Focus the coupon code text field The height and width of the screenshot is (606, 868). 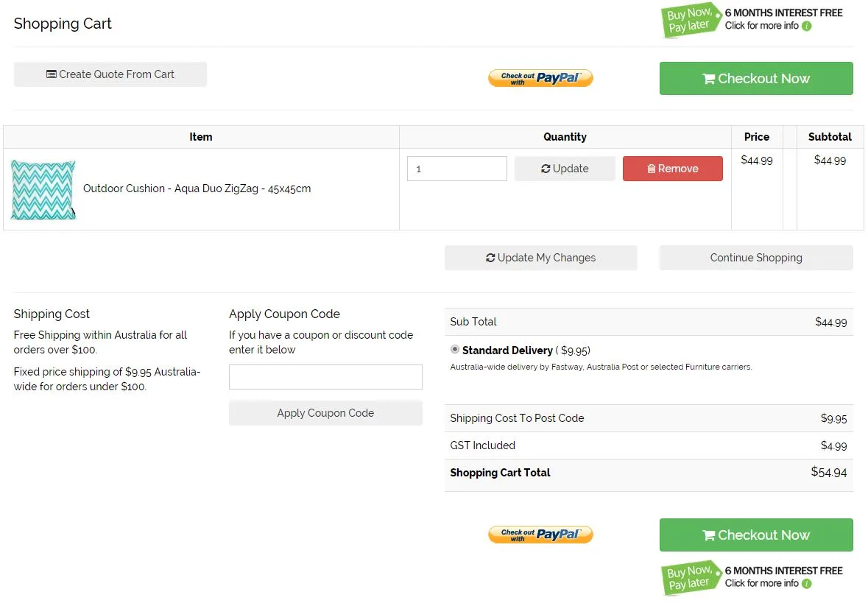click(325, 377)
